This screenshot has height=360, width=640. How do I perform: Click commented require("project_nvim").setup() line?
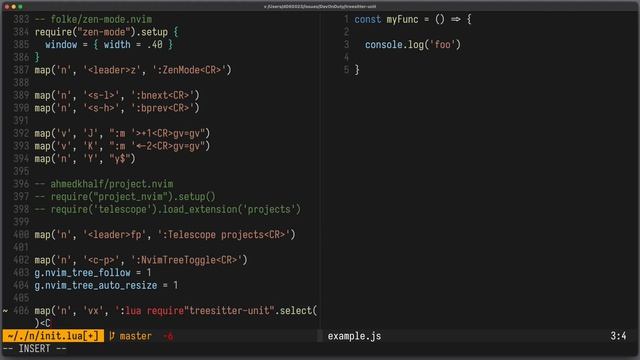tap(125, 197)
